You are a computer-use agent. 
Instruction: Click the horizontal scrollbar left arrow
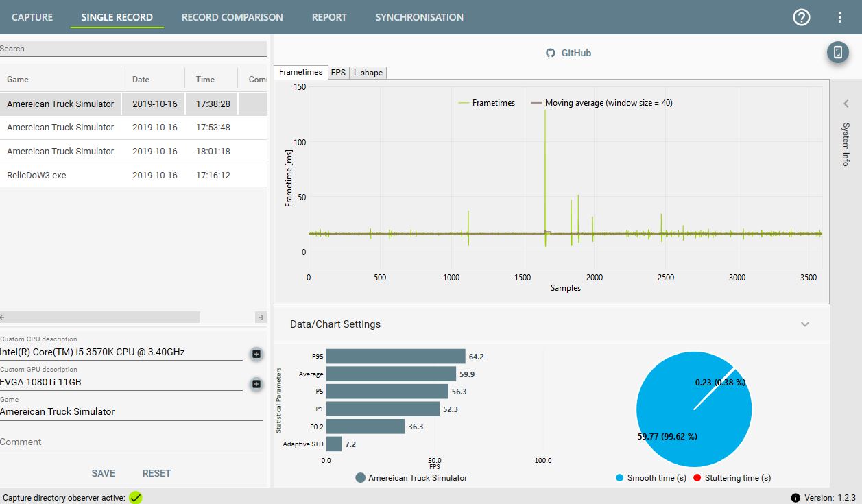point(2,317)
